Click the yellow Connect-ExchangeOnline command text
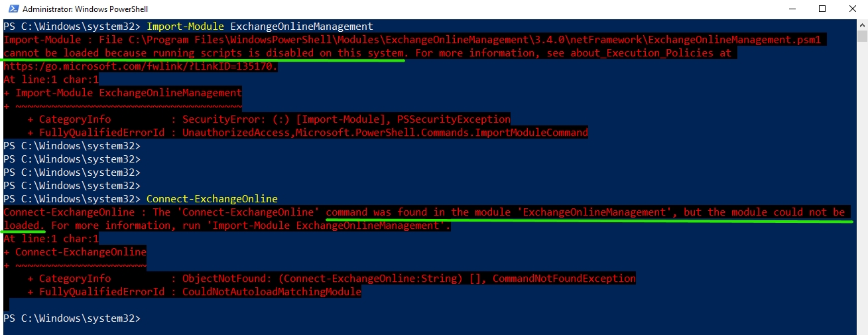This screenshot has height=335, width=868. [x=212, y=199]
